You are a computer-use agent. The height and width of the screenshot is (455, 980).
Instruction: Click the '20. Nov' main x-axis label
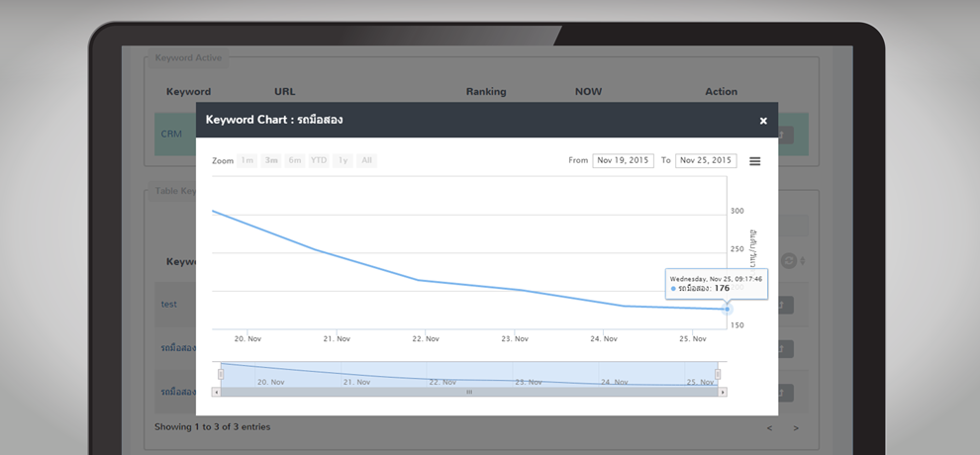pyautogui.click(x=247, y=339)
